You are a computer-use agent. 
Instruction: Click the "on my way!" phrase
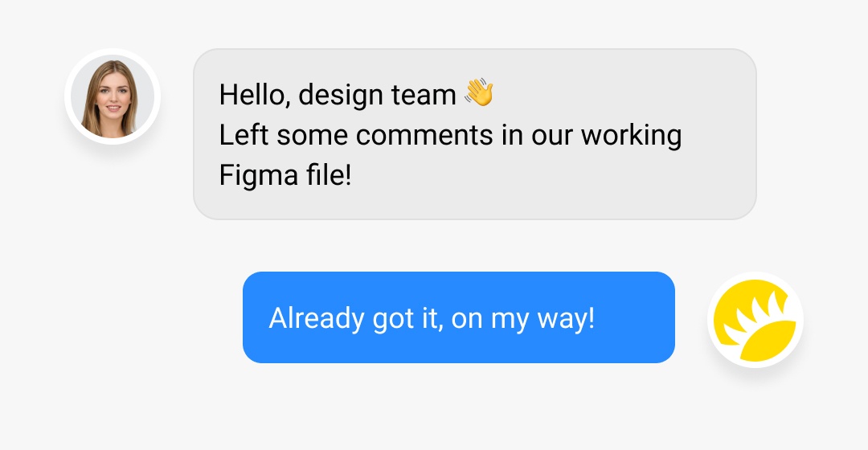(523, 319)
